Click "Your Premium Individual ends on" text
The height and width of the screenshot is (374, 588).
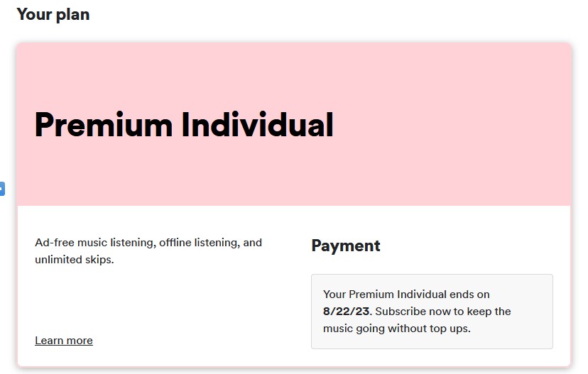[x=406, y=294]
